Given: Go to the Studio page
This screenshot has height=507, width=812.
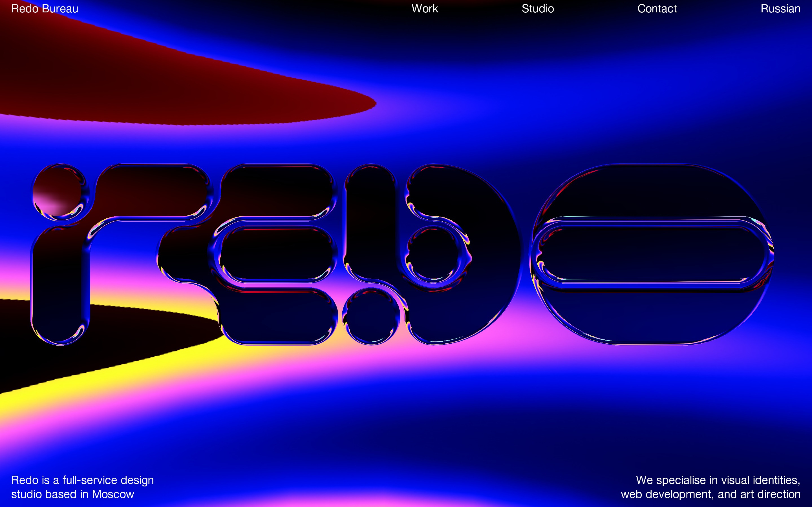Looking at the screenshot, I should 538,9.
